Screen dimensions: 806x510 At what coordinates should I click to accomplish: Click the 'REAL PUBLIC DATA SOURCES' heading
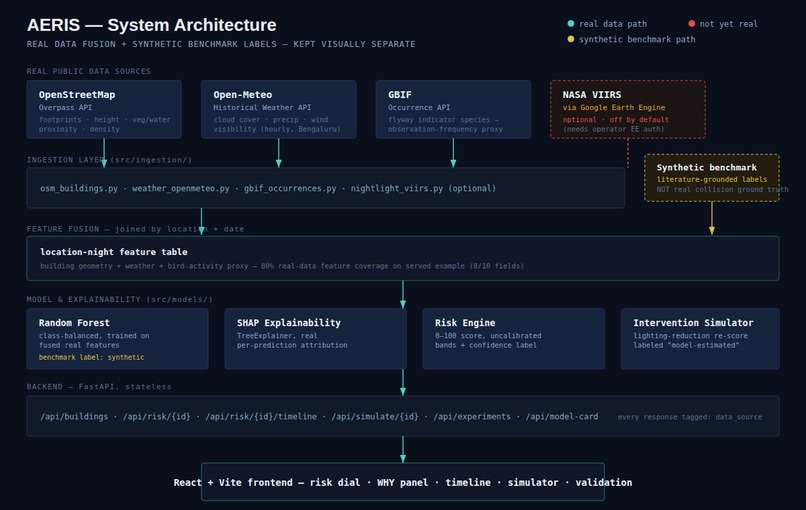click(x=89, y=71)
